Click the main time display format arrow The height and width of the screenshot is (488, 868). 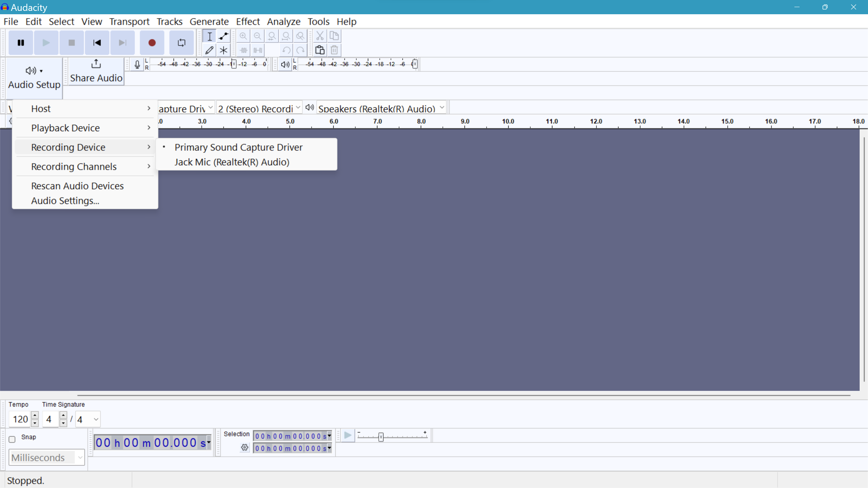tap(209, 442)
